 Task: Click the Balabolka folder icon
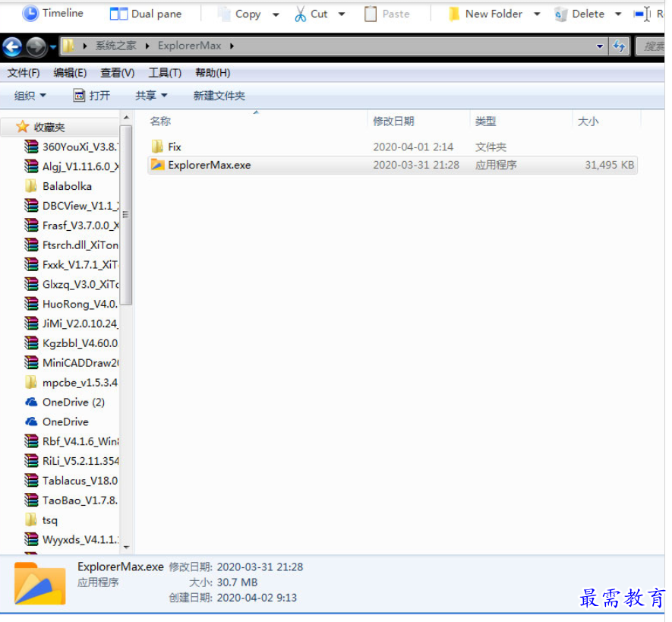click(x=31, y=186)
